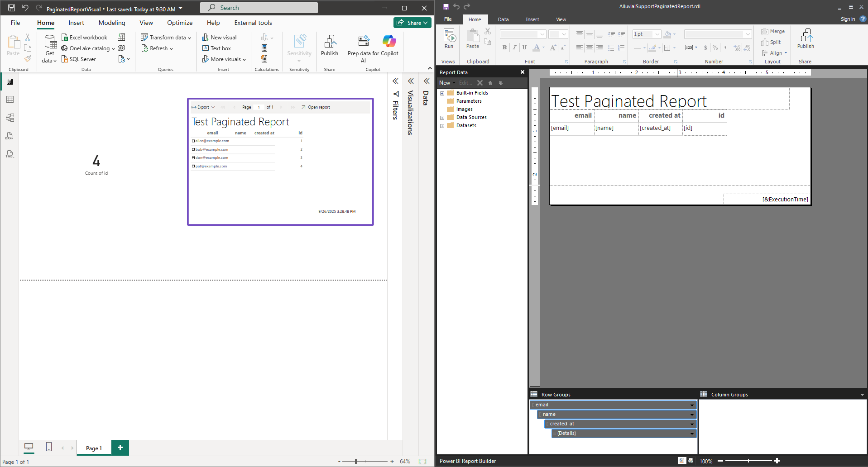Screen dimensions: 868x467
Task: Open the DAX query view
Action: click(10, 136)
